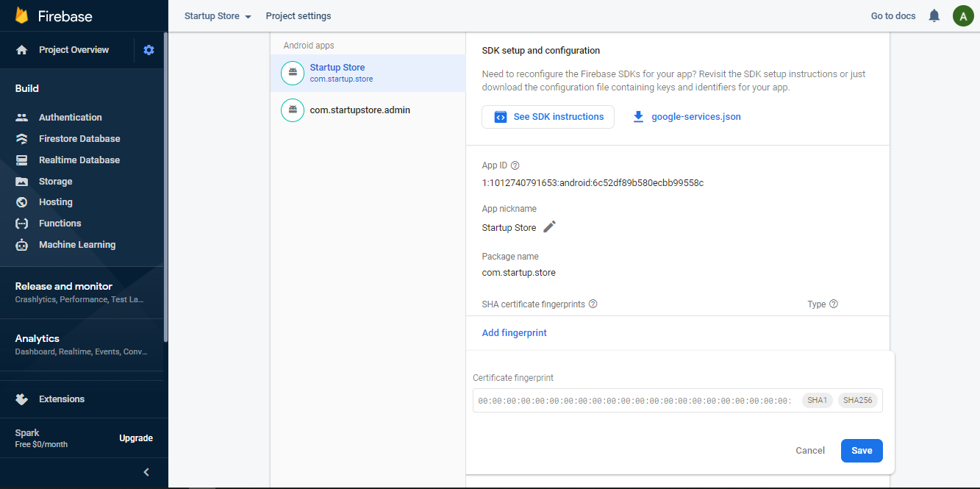Click the Authentication people icon

click(x=22, y=117)
